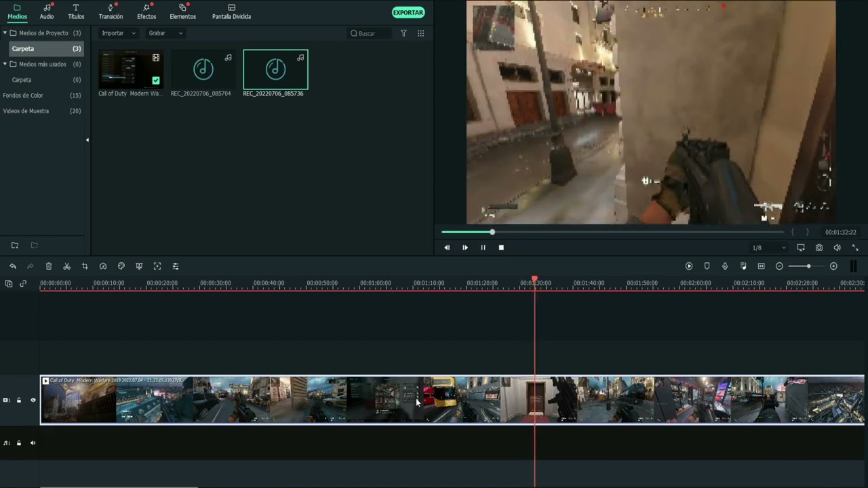868x488 pixels.
Task: Collapse the media sidebar with the arrow
Action: (87, 140)
